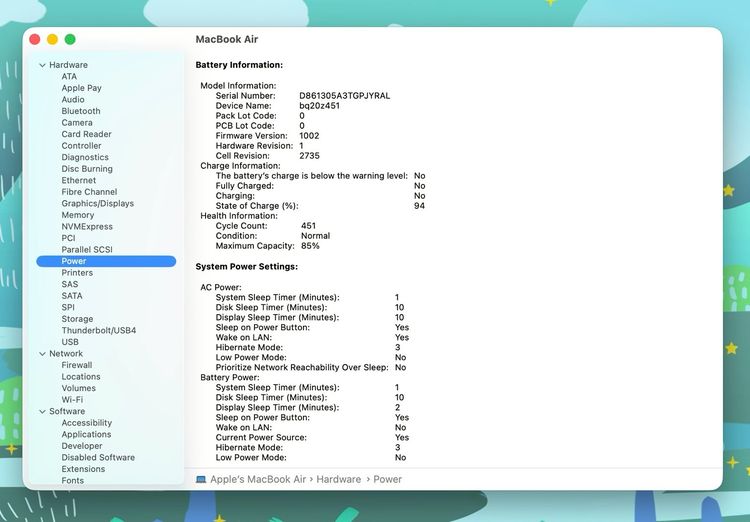Click the serial number D861305A3TGPJYRAL
Viewport: 750px width, 522px height.
[x=344, y=96]
